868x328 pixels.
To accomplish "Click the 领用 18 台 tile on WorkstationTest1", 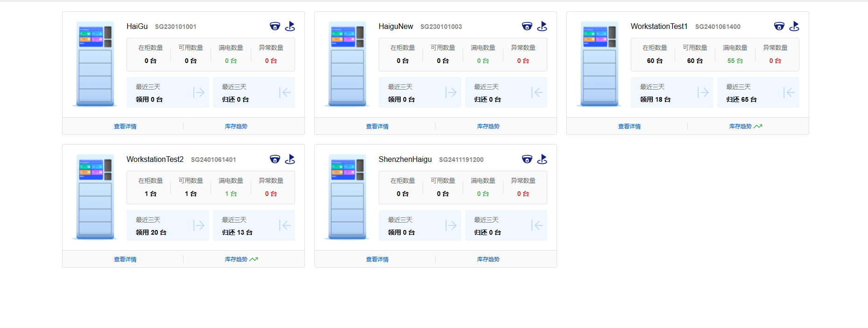I will point(672,93).
